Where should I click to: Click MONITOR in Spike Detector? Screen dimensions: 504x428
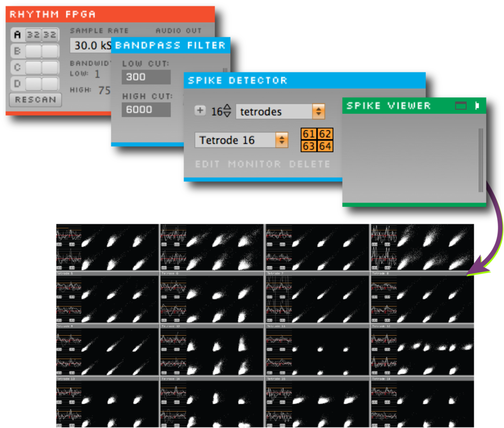click(255, 164)
